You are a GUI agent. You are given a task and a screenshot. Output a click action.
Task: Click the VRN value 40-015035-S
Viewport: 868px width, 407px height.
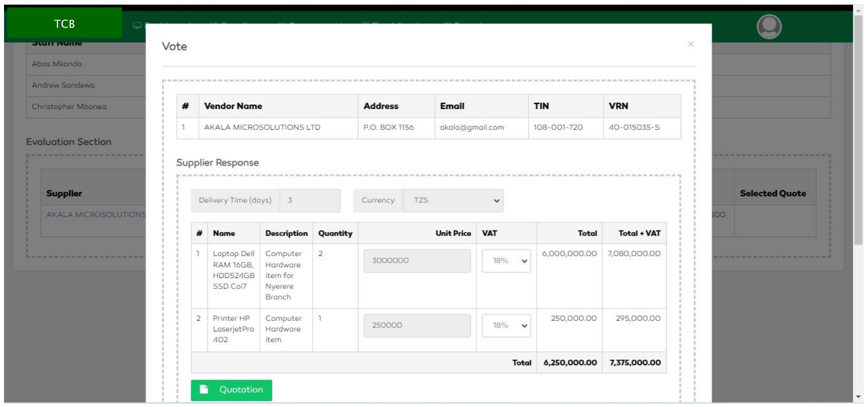coord(634,127)
